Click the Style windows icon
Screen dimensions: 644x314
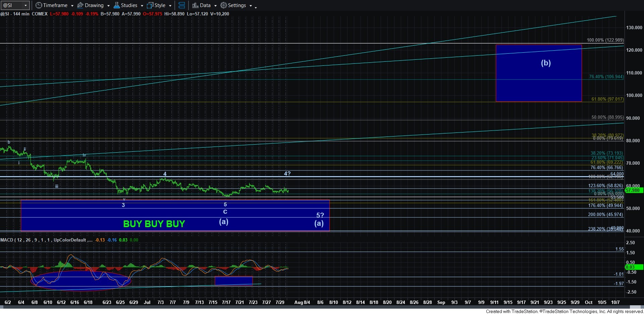tap(150, 5)
